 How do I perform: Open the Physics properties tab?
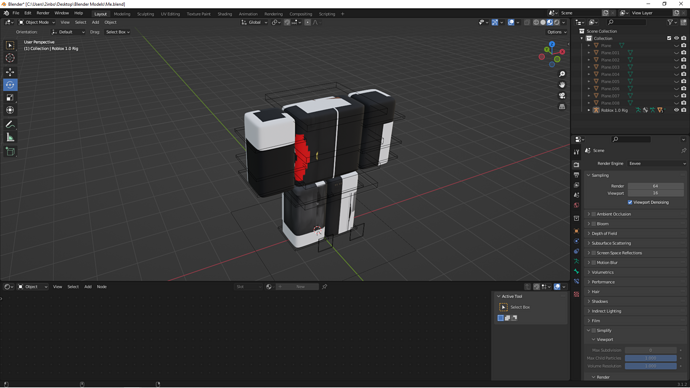pyautogui.click(x=576, y=241)
